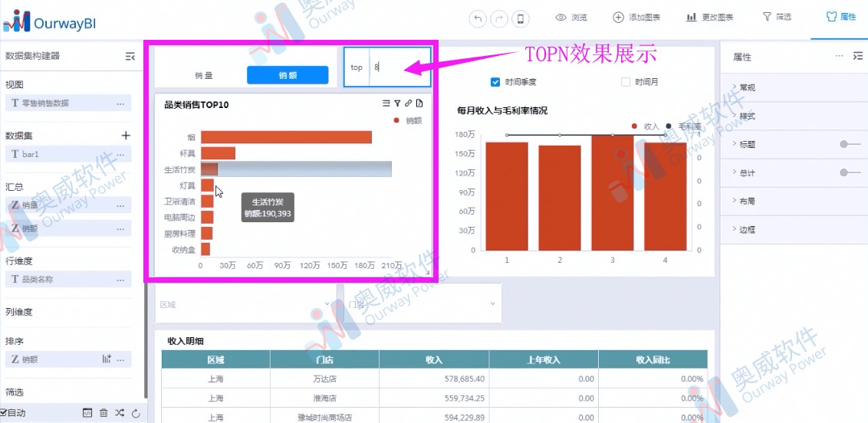This screenshot has width=868, height=423.
Task: Expand the 常规 section
Action: [x=794, y=87]
